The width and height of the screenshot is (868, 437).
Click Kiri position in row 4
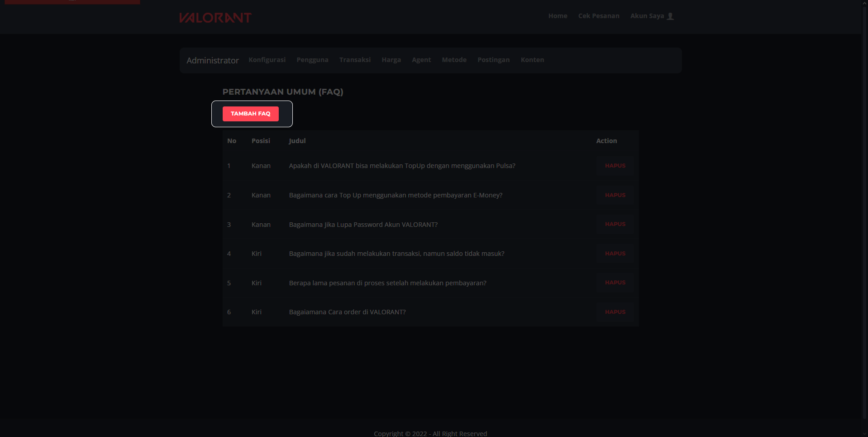click(x=257, y=254)
